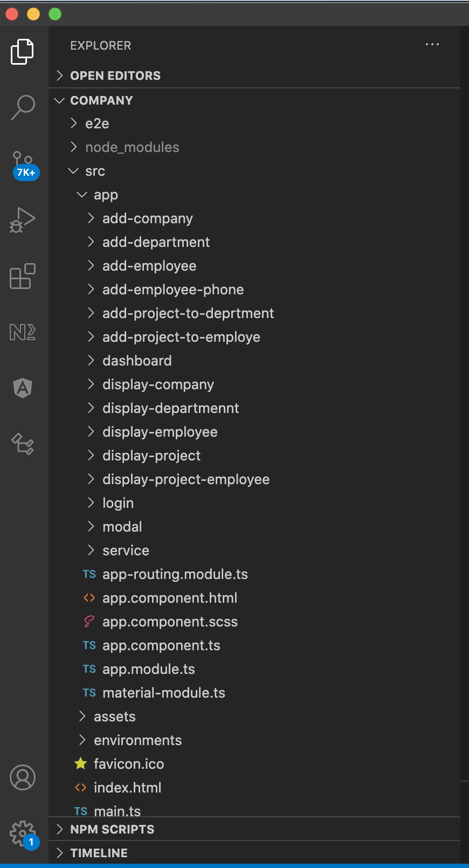Expand the OPEN EDITORS section
The height and width of the screenshot is (868, 469).
(x=115, y=75)
